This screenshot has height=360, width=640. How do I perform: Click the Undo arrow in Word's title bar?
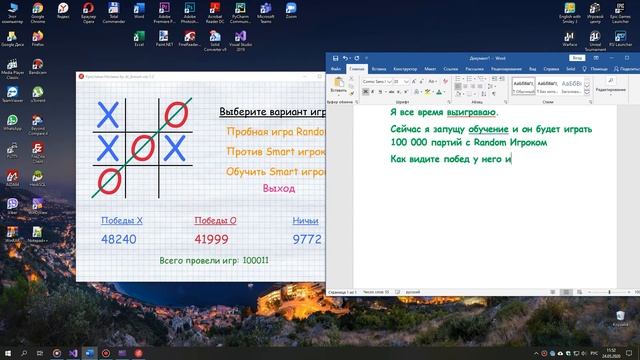pyautogui.click(x=345, y=58)
